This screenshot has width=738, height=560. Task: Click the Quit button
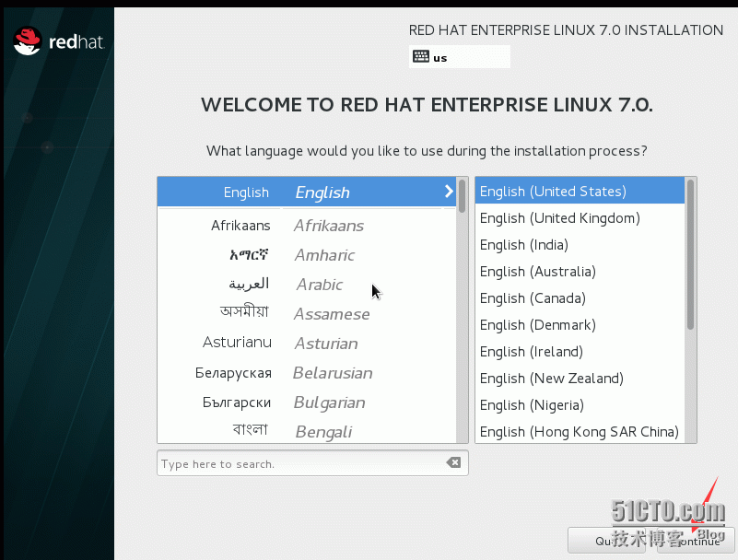(606, 541)
